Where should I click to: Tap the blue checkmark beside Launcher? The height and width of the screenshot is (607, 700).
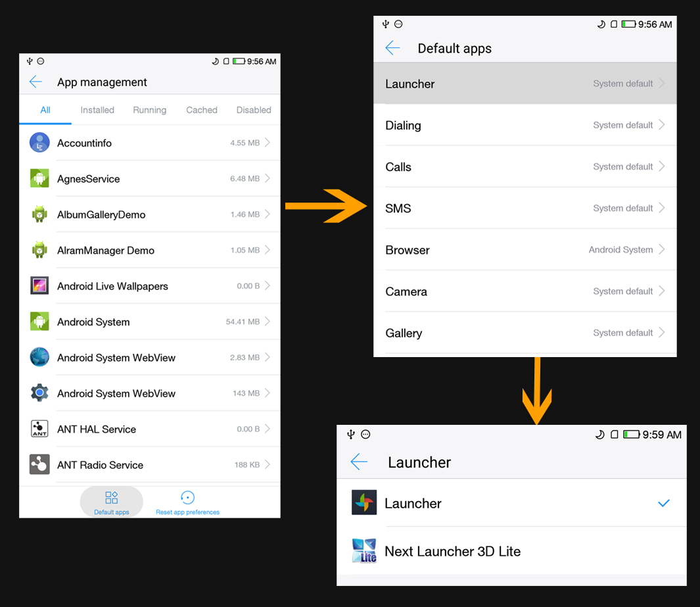pyautogui.click(x=663, y=503)
